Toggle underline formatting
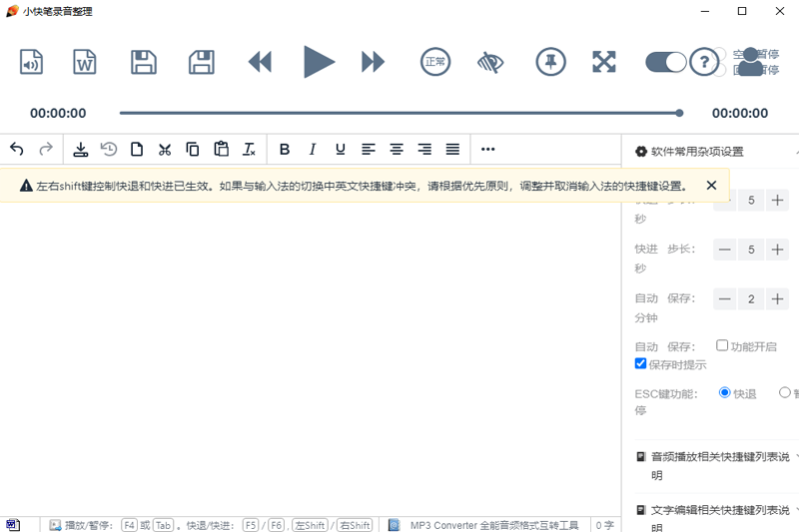This screenshot has width=799, height=532. click(341, 149)
